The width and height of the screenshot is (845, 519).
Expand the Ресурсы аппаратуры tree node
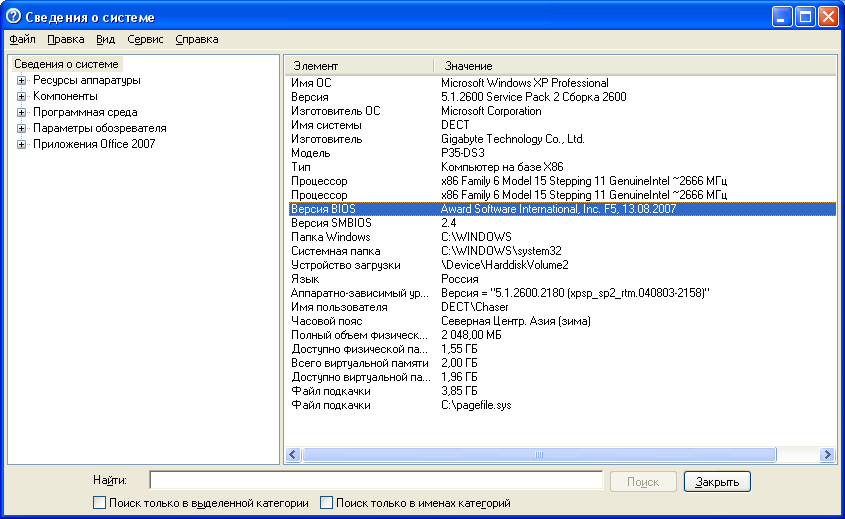21,80
